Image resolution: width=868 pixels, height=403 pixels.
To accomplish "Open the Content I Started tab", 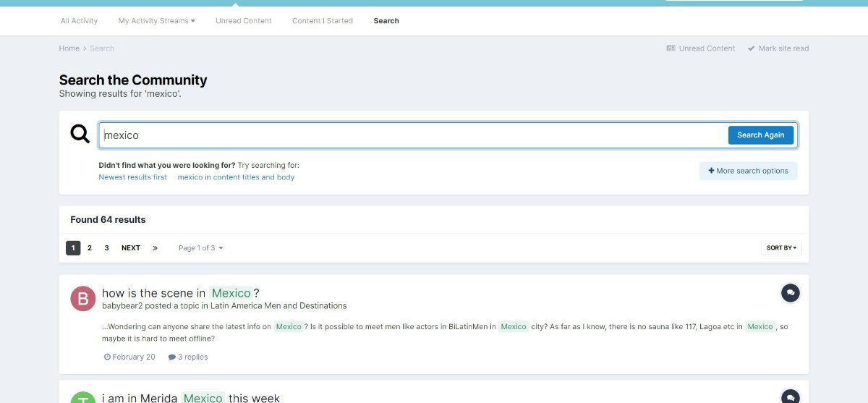I will pyautogui.click(x=323, y=21).
